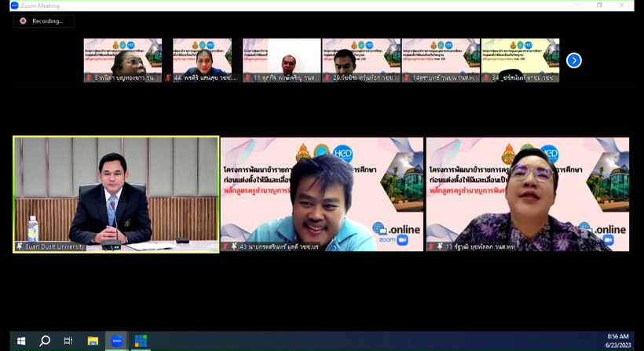644x351 pixels.
Task: Click the pin icon on Suan Dusit University tile
Action: [20, 247]
